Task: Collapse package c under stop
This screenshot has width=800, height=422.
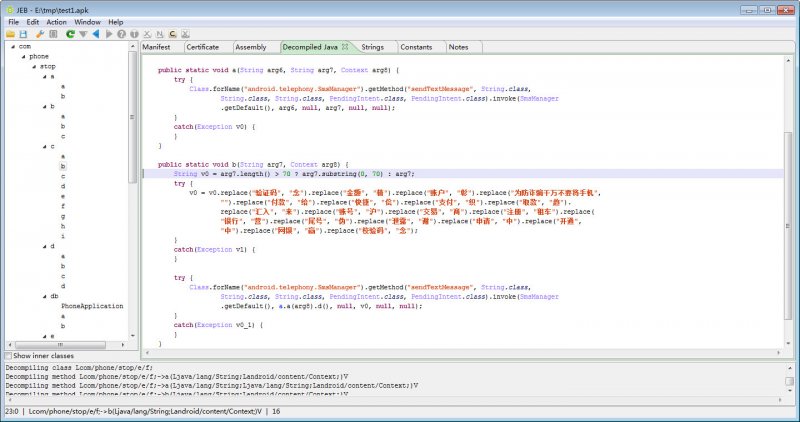Action: [x=44, y=146]
